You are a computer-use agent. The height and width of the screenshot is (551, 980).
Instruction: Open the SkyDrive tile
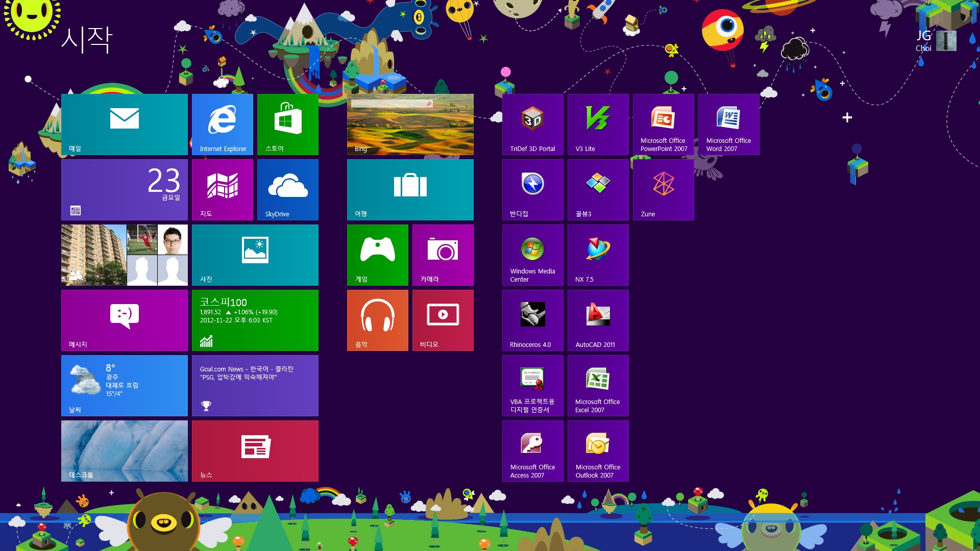click(288, 190)
